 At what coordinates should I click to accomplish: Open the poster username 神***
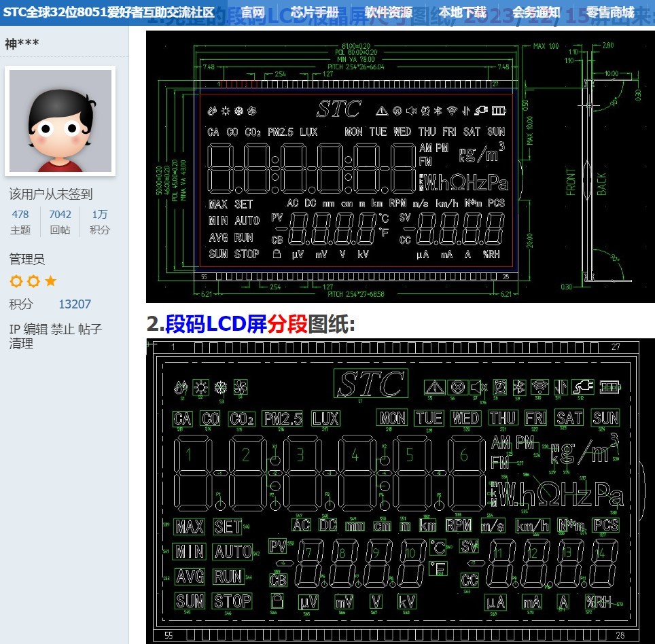tap(22, 43)
